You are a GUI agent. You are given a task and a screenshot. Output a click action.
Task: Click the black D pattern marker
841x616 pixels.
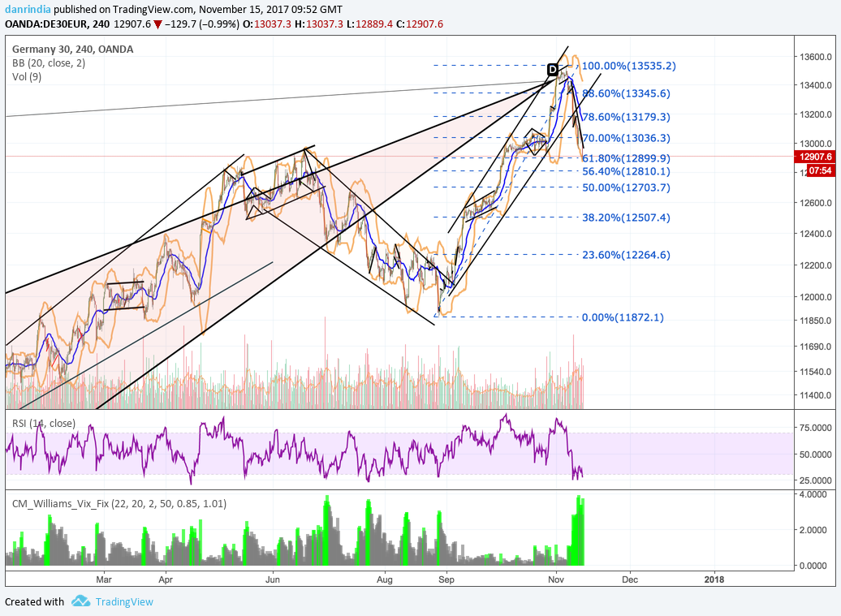(x=553, y=69)
